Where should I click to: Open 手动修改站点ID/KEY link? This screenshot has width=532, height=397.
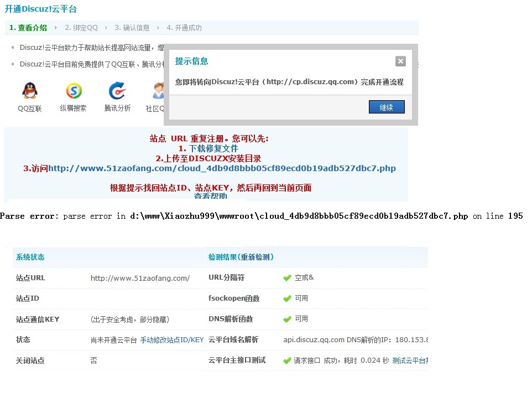[172, 339]
